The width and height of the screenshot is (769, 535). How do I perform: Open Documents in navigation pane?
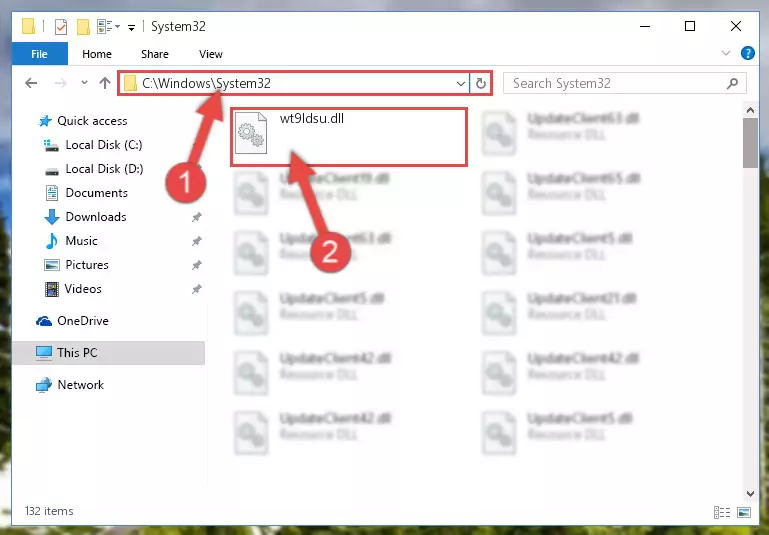coord(97,193)
